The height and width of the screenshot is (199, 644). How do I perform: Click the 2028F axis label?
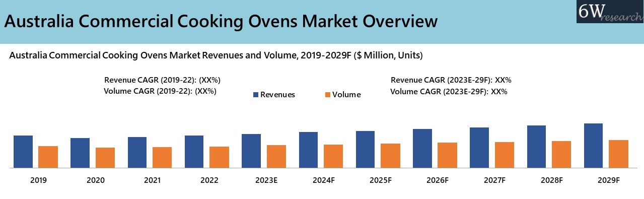pos(552,180)
